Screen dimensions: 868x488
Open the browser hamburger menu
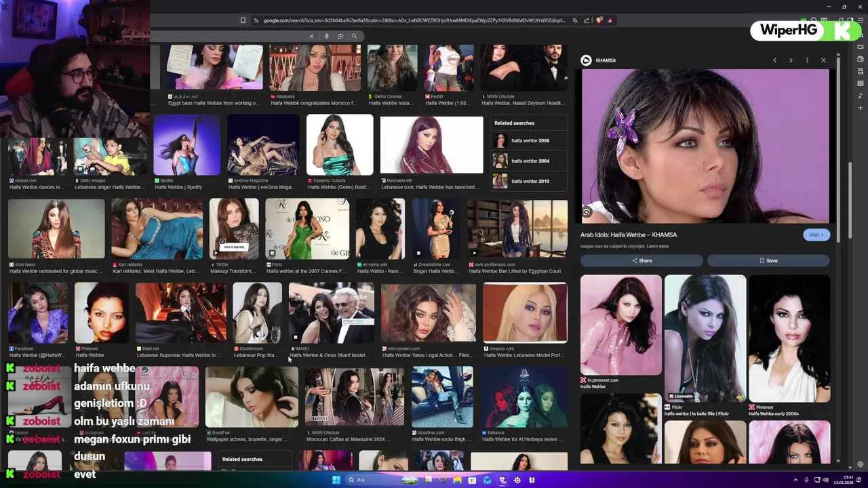pyautogui.click(x=861, y=20)
